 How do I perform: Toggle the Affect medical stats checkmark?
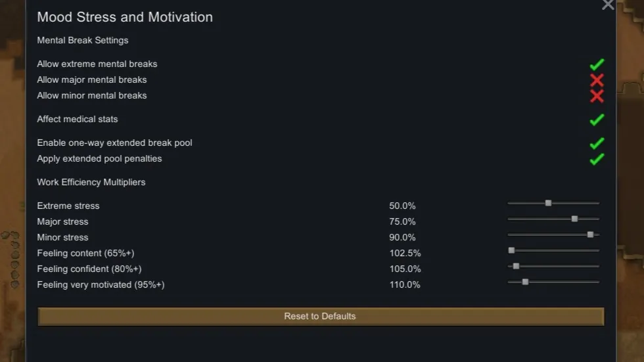(597, 120)
